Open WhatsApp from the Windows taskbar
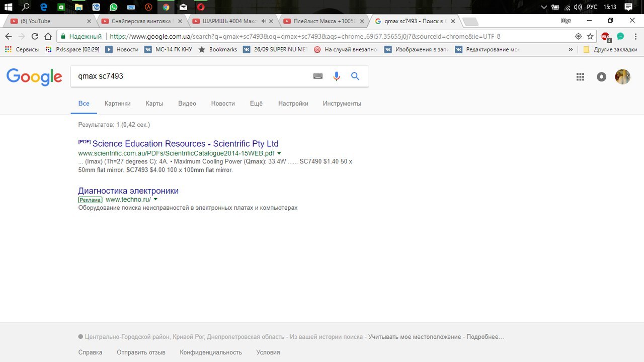 [113, 7]
